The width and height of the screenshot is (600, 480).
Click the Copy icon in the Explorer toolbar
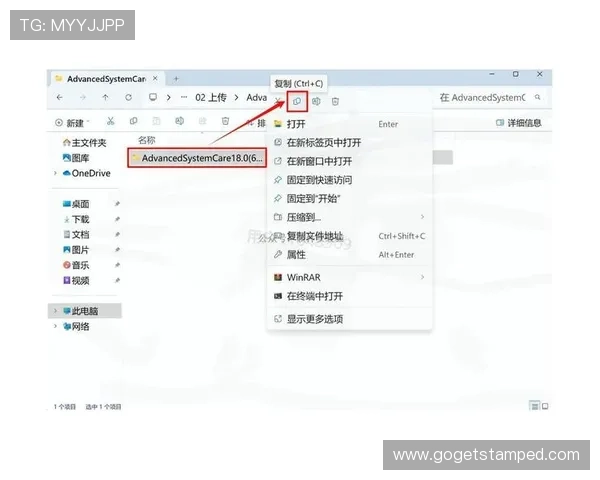click(133, 121)
